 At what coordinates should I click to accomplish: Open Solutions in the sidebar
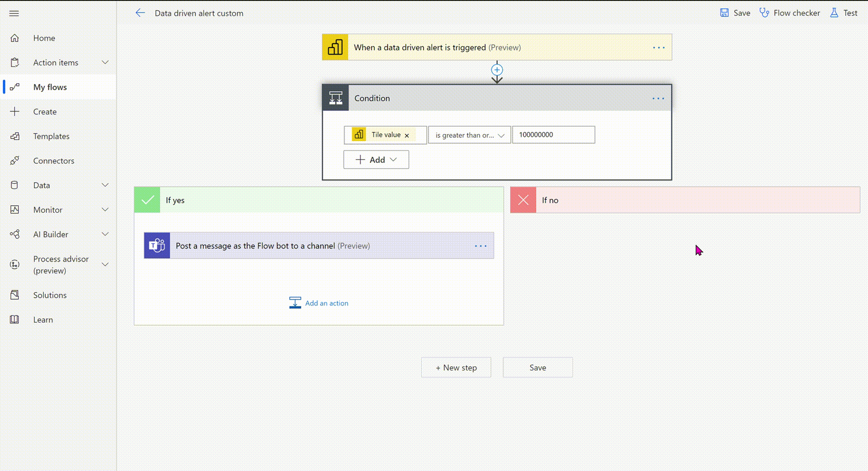coord(58,295)
